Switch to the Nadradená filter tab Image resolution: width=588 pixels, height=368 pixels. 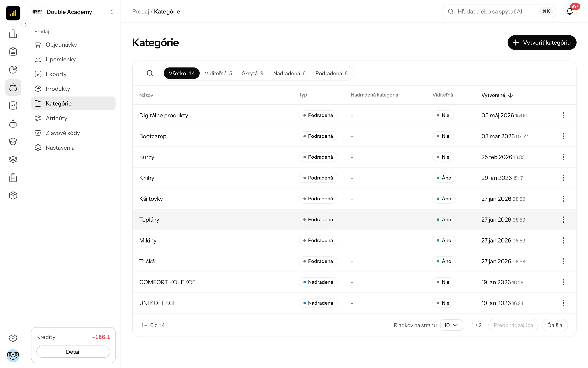point(289,73)
